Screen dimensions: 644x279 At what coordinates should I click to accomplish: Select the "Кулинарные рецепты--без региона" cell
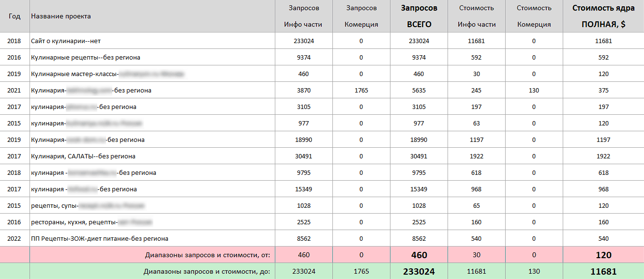[85, 58]
